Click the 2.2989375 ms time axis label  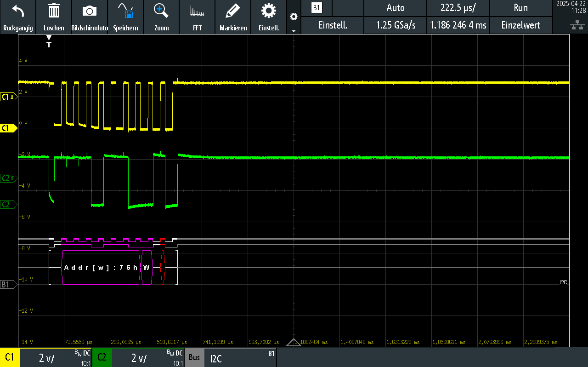click(541, 342)
